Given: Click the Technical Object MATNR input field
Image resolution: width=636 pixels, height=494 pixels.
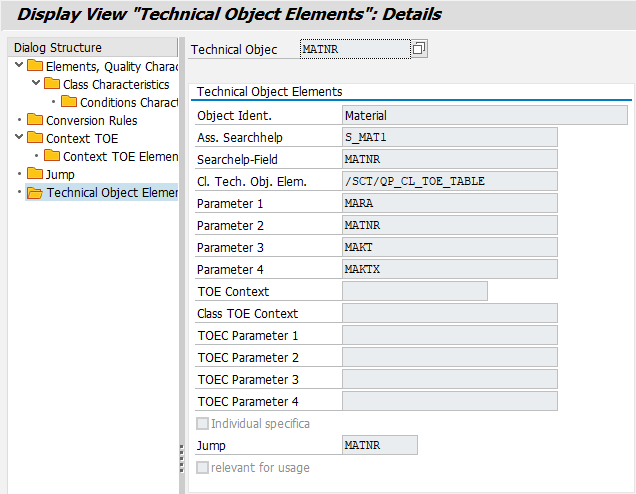Looking at the screenshot, I should click(354, 49).
